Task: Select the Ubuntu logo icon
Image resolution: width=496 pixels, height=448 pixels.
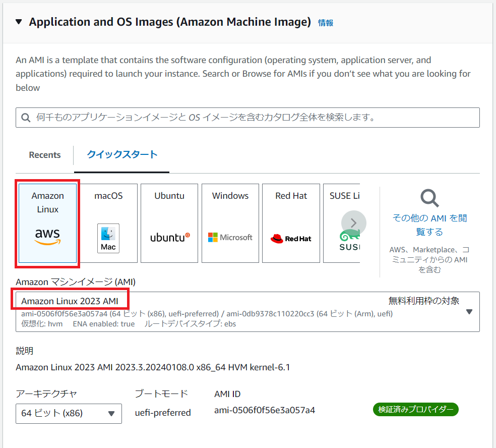Action: click(169, 237)
